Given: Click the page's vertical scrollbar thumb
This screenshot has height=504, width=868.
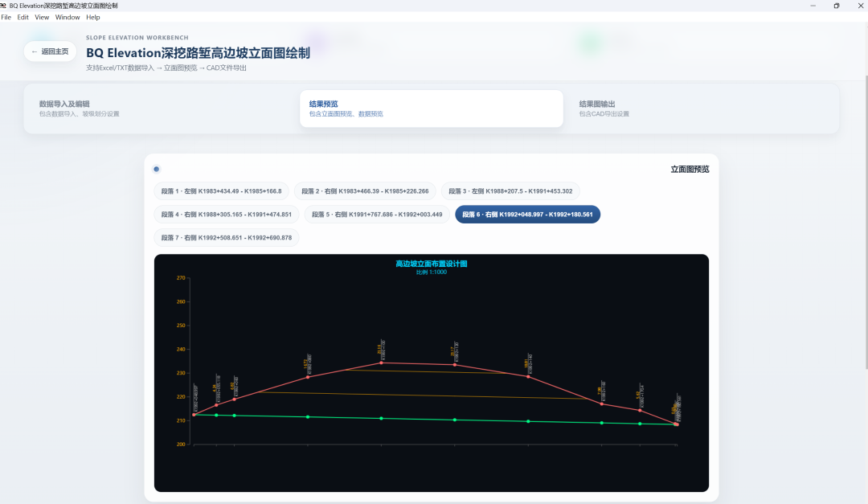Looking at the screenshot, I should pos(866,222).
